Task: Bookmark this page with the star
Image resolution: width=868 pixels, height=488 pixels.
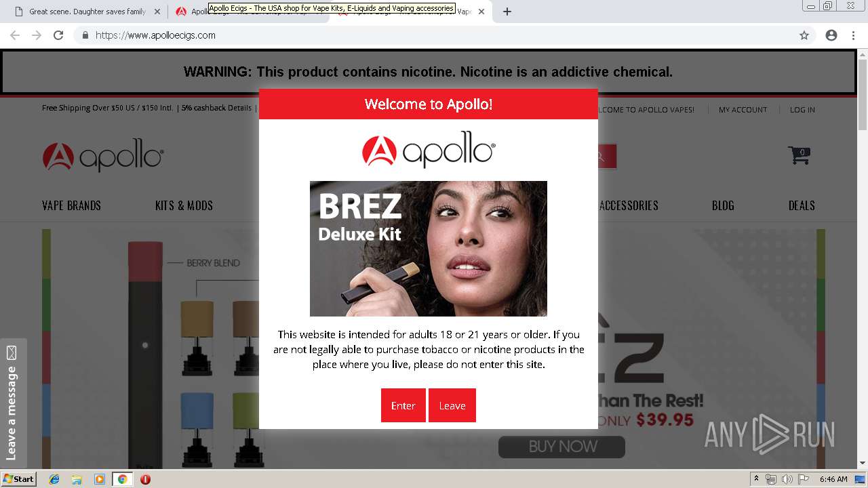Action: 804,35
